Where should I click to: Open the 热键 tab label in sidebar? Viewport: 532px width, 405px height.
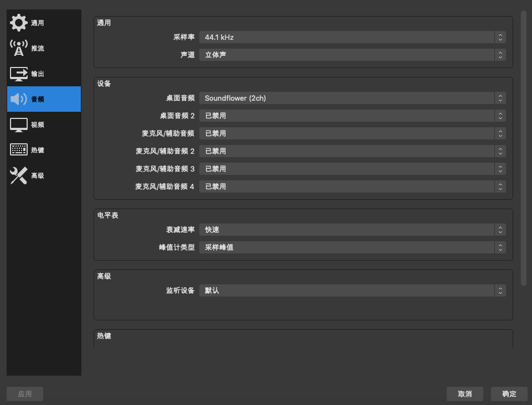pos(37,150)
